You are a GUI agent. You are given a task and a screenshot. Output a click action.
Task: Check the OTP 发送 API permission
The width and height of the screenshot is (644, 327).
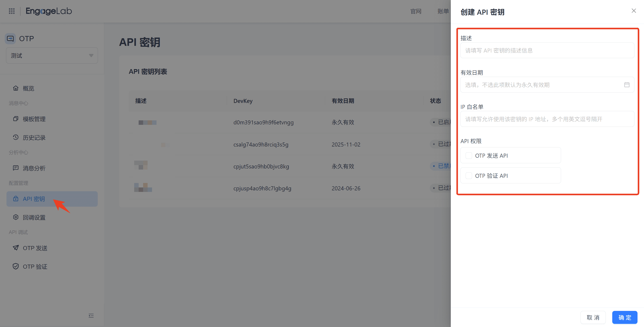point(469,155)
